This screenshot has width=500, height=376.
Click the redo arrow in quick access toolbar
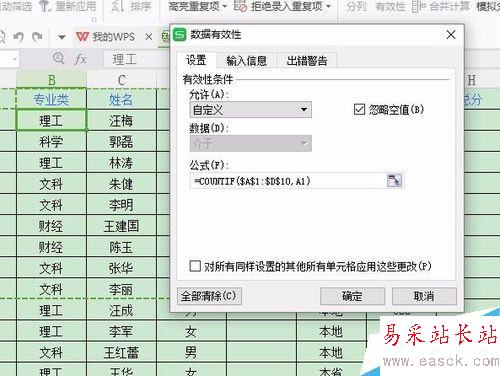37,36
